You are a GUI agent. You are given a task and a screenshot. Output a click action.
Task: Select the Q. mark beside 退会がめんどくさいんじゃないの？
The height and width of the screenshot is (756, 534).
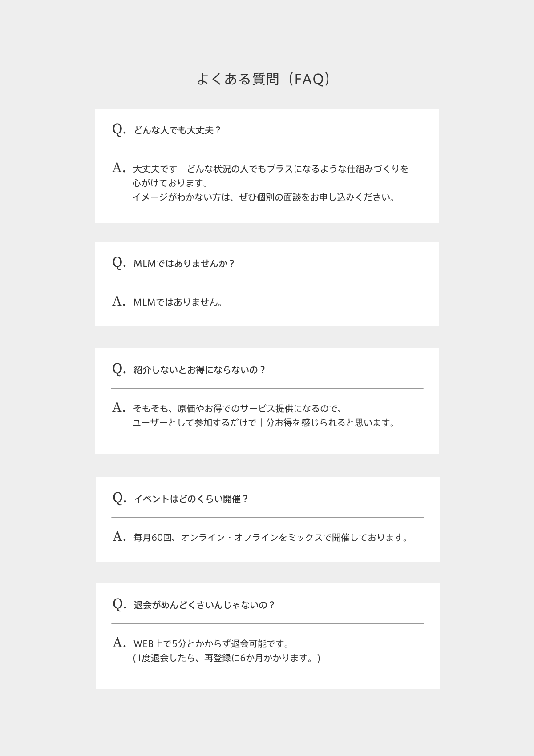click(x=120, y=604)
